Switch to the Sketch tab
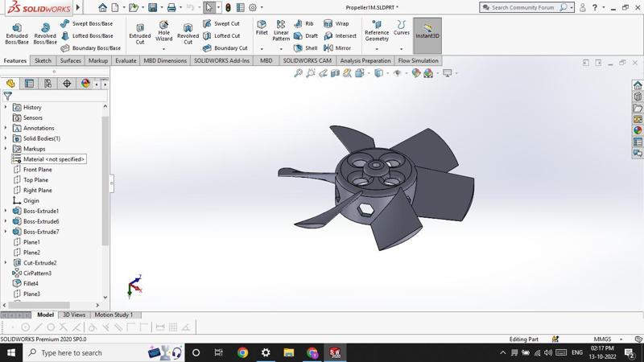This screenshot has height=362, width=644. (x=43, y=61)
